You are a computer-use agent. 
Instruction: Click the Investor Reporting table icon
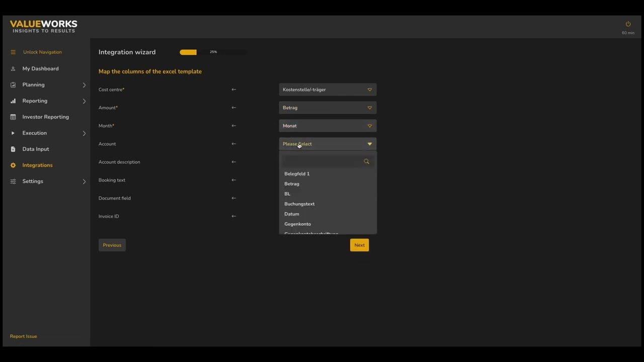(13, 117)
